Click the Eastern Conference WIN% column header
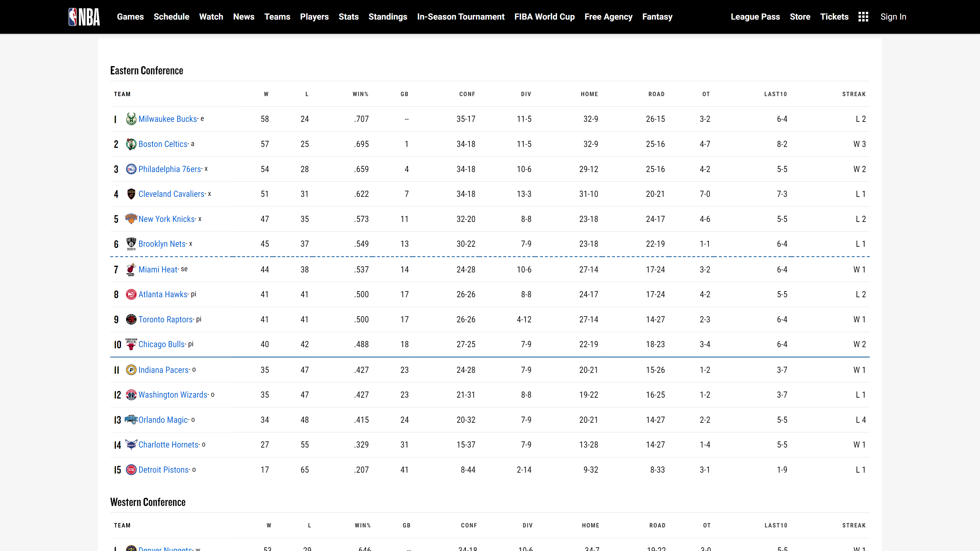Image resolution: width=980 pixels, height=551 pixels. 360,94
